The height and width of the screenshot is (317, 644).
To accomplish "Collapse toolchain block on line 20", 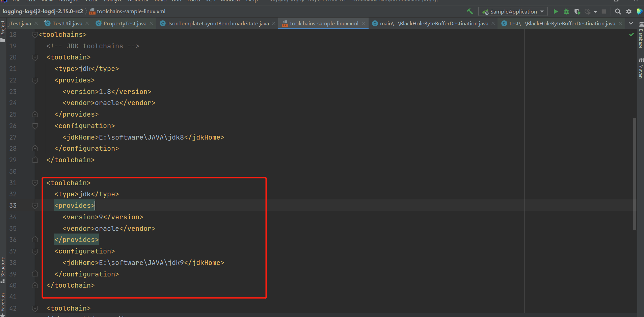I will (35, 57).
